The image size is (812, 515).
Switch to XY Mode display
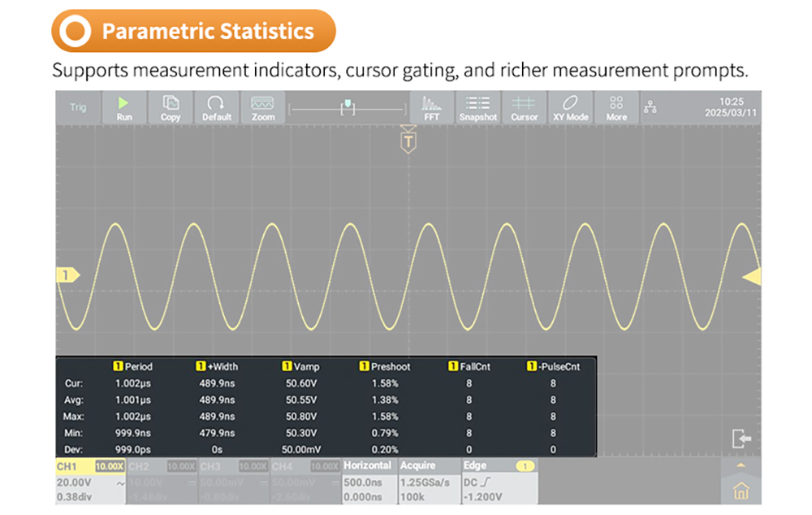570,107
